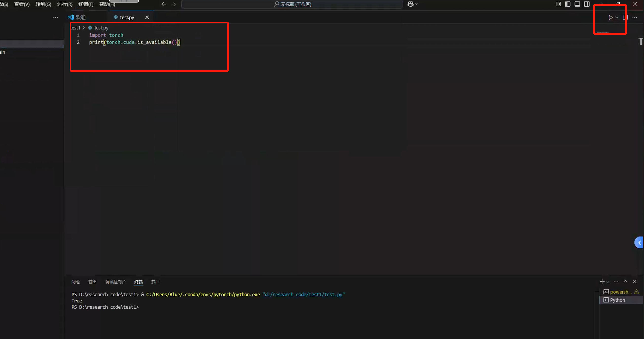Screen dimensions: 644x339
Task: Maximize the panel size with chevron
Action: [625, 281]
